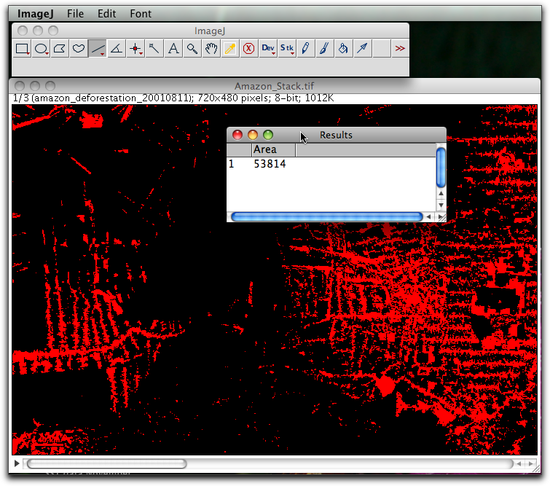Click the Amazon_Stack.tif title bar
The height and width of the screenshot is (486, 550).
[x=275, y=86]
